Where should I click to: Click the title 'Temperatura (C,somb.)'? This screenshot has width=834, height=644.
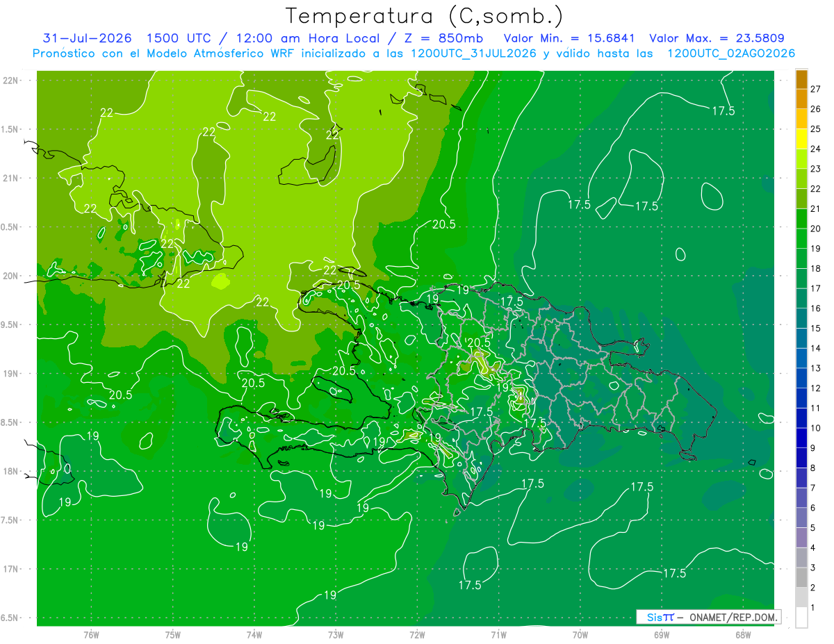pos(425,16)
